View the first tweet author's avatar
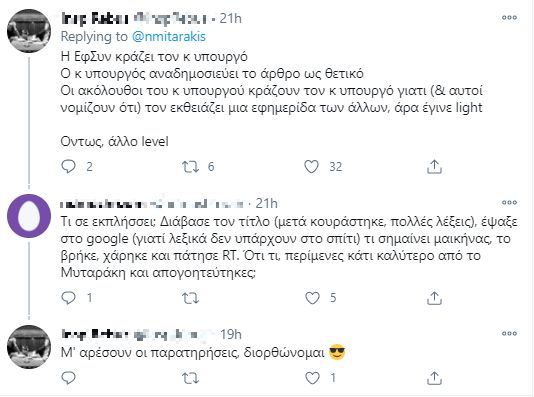The image size is (534, 397). pyautogui.click(x=29, y=31)
